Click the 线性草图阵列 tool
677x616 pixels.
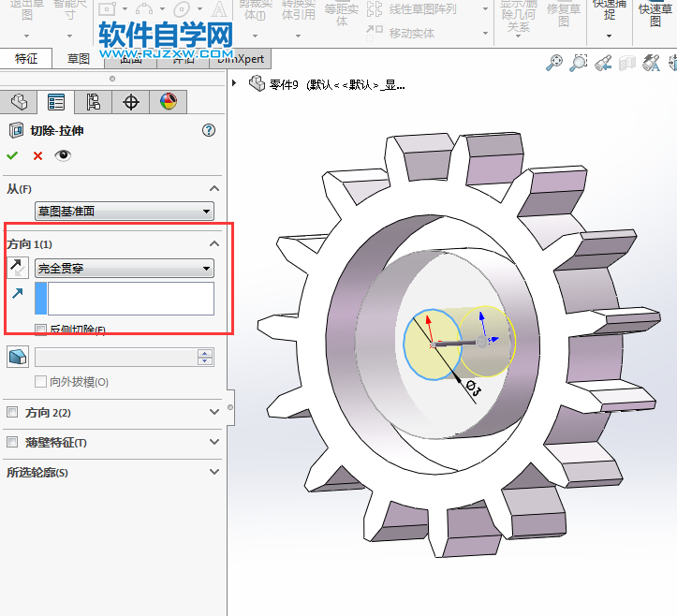(411, 8)
